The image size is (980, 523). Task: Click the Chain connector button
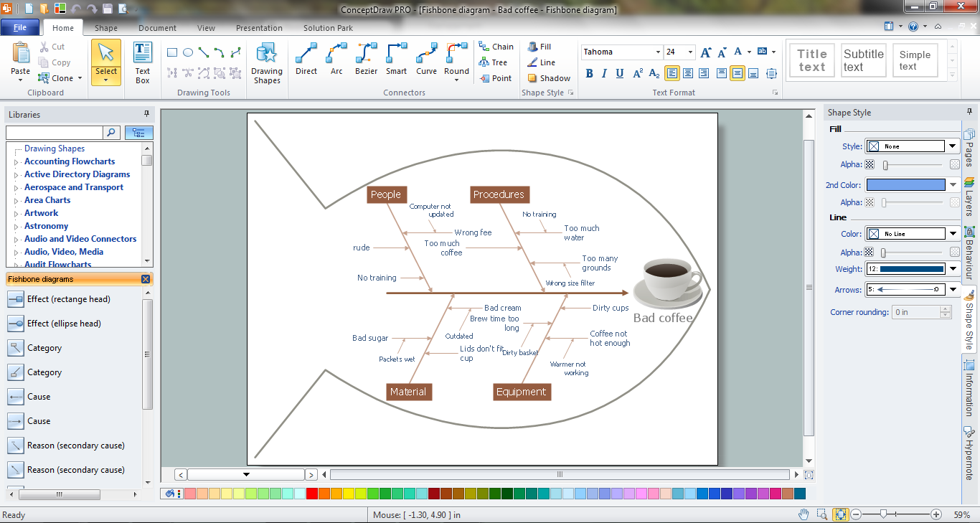coord(496,47)
